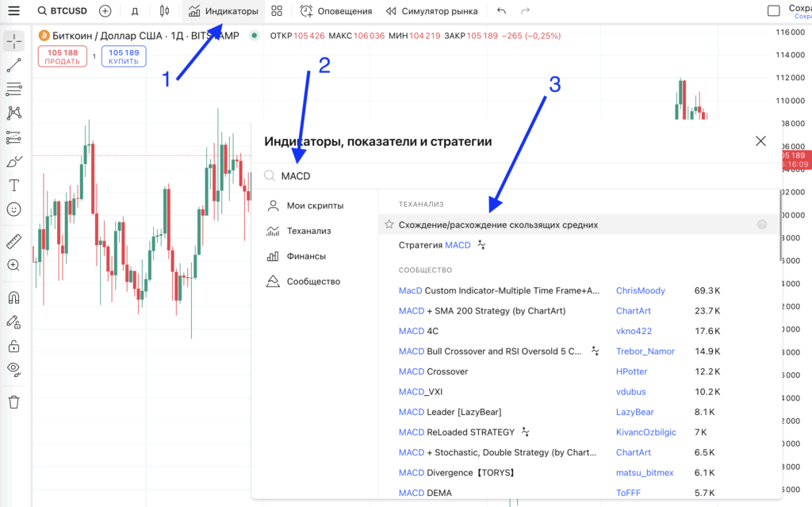
Task: Activate the zoom in tool
Action: pyautogui.click(x=14, y=266)
